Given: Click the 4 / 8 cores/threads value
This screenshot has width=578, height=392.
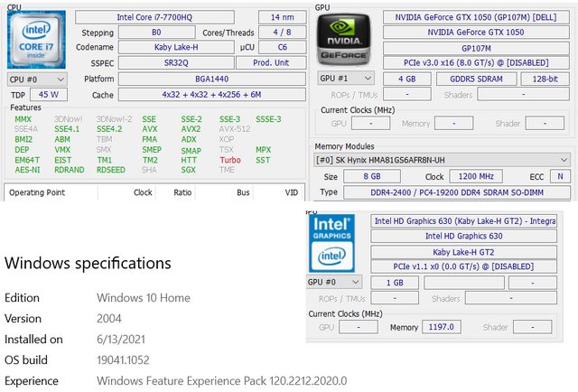Looking at the screenshot, I should pos(283,33).
